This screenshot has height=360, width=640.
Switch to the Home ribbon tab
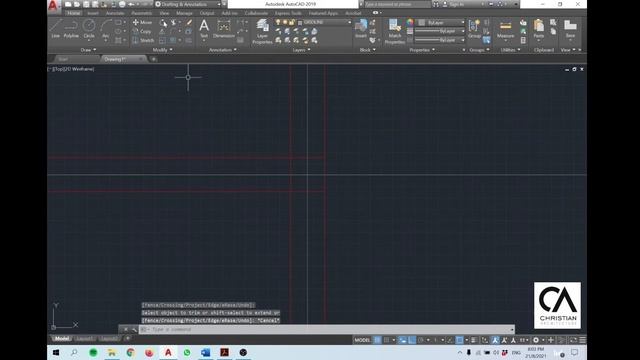pyautogui.click(x=73, y=13)
